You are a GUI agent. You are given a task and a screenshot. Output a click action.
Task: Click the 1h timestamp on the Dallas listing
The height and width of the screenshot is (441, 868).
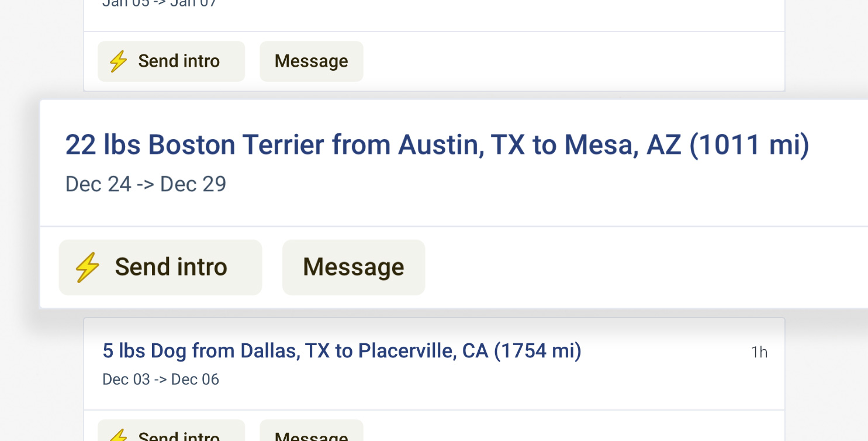click(759, 352)
